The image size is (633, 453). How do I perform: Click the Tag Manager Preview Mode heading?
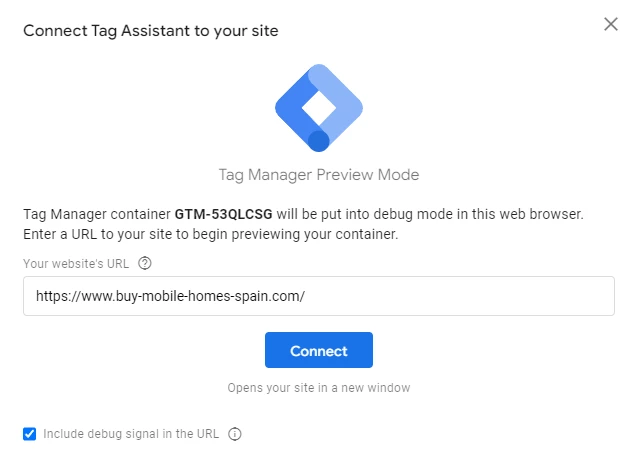click(x=318, y=175)
